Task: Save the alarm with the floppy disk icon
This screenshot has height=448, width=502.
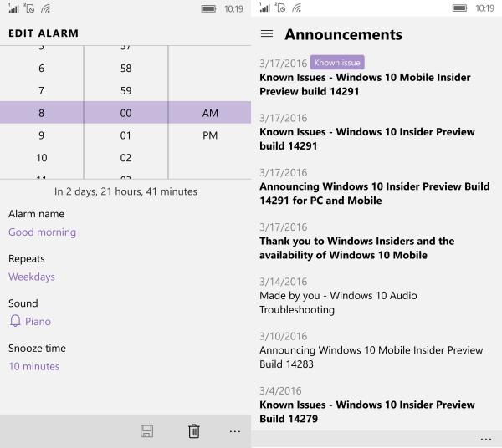Action: [146, 431]
